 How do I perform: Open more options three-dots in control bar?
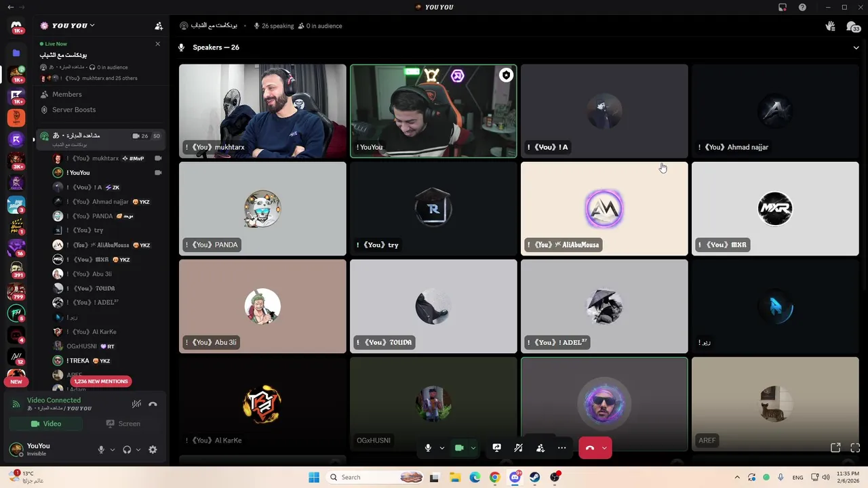(561, 448)
